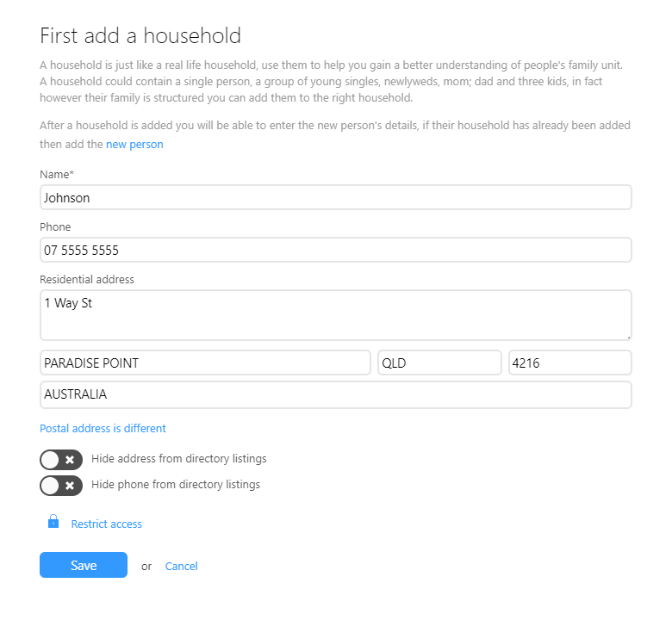Click the 'Name*' field label

57,175
